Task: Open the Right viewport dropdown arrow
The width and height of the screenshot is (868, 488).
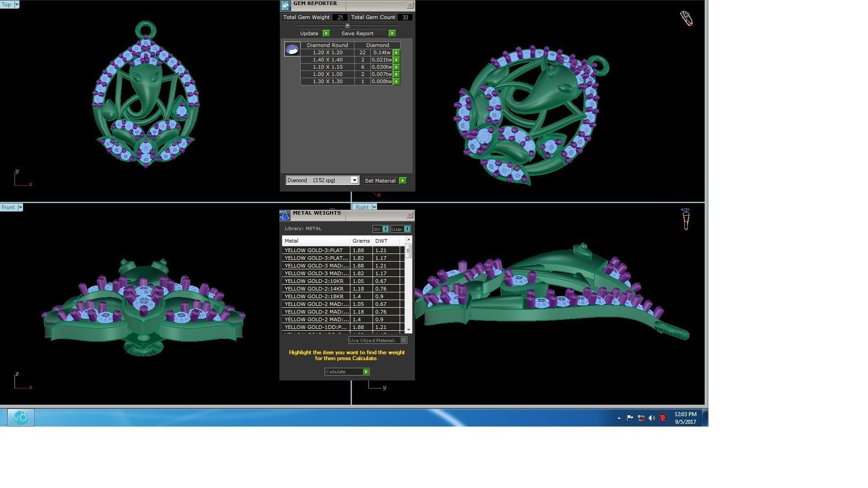Action: pos(374,207)
